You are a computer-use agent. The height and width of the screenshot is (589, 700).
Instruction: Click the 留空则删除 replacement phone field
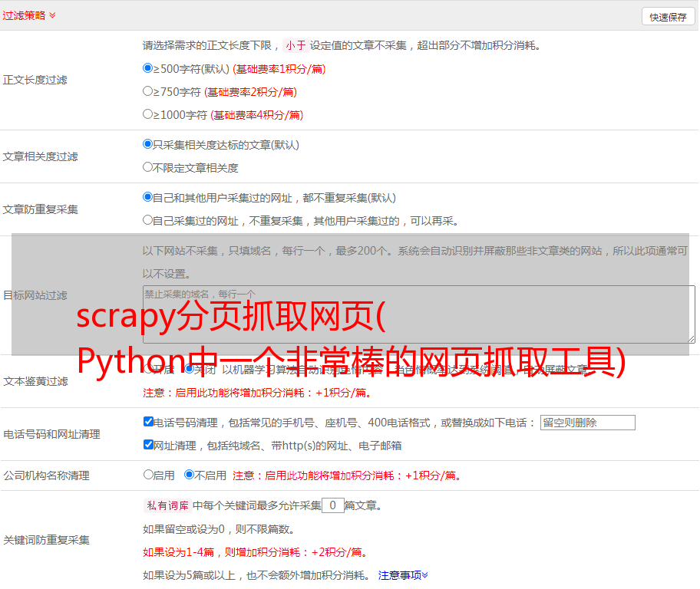[x=587, y=423]
